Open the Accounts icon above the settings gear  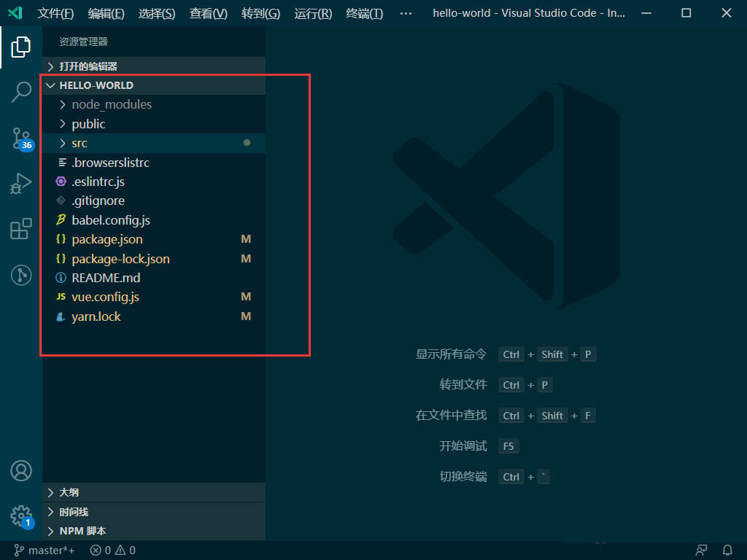click(20, 471)
